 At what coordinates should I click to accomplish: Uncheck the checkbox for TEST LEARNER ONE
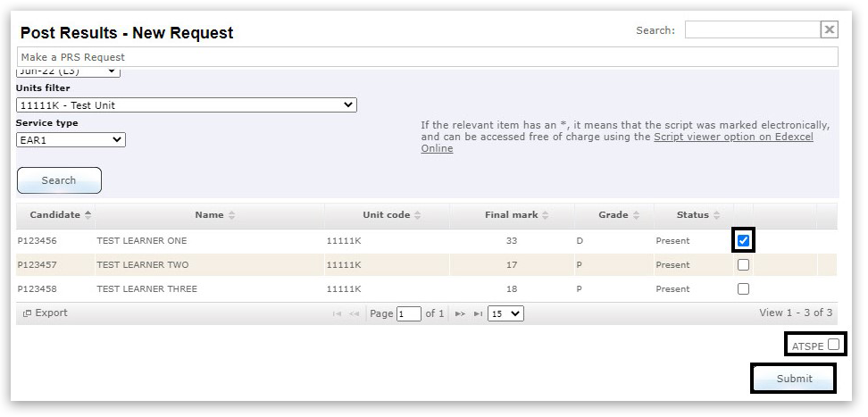click(x=743, y=241)
